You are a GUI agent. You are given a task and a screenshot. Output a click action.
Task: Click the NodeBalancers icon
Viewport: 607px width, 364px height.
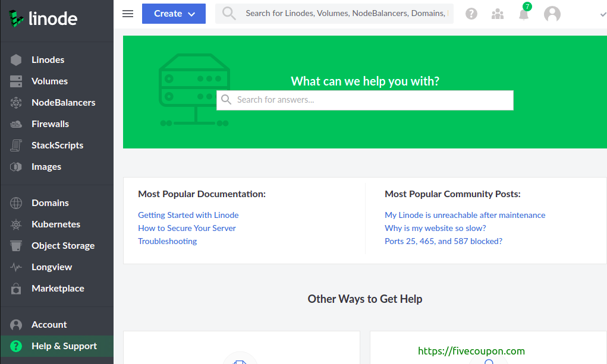[16, 103]
